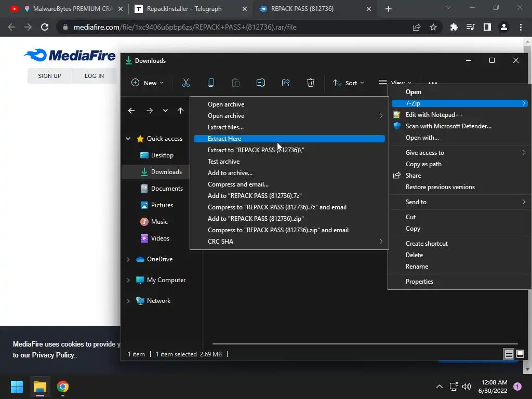Open Chrome profile avatar menu
Image resolution: width=532 pixels, height=399 pixels.
[503, 27]
